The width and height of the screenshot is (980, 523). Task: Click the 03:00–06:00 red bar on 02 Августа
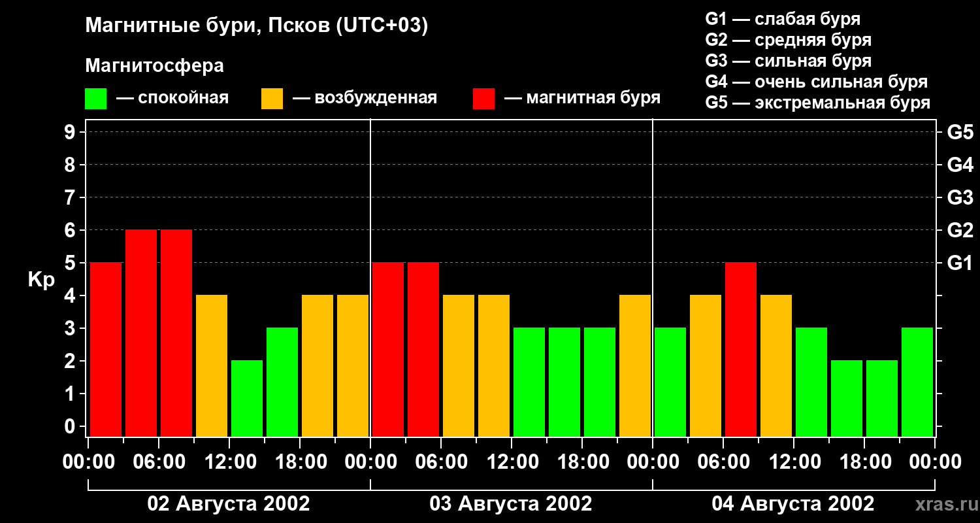pos(141,333)
